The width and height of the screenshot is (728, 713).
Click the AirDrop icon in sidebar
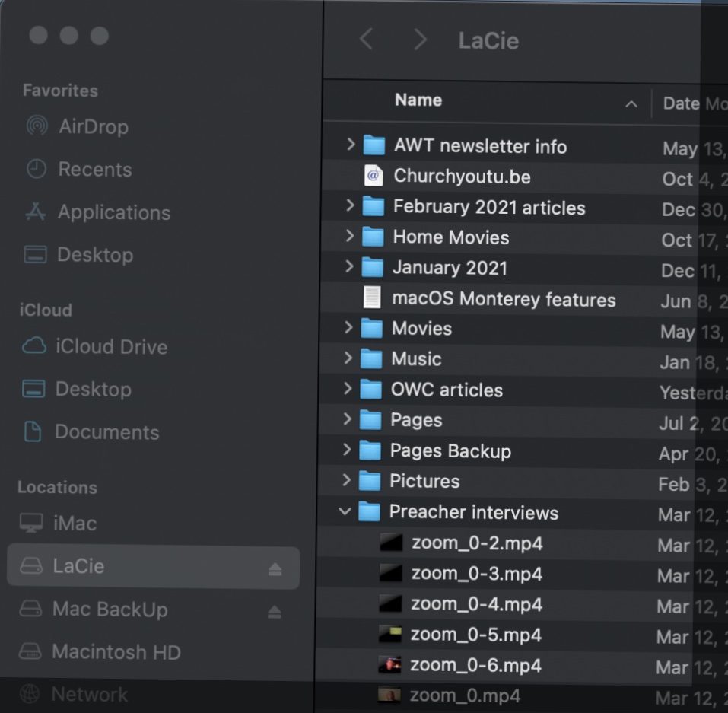pos(37,126)
